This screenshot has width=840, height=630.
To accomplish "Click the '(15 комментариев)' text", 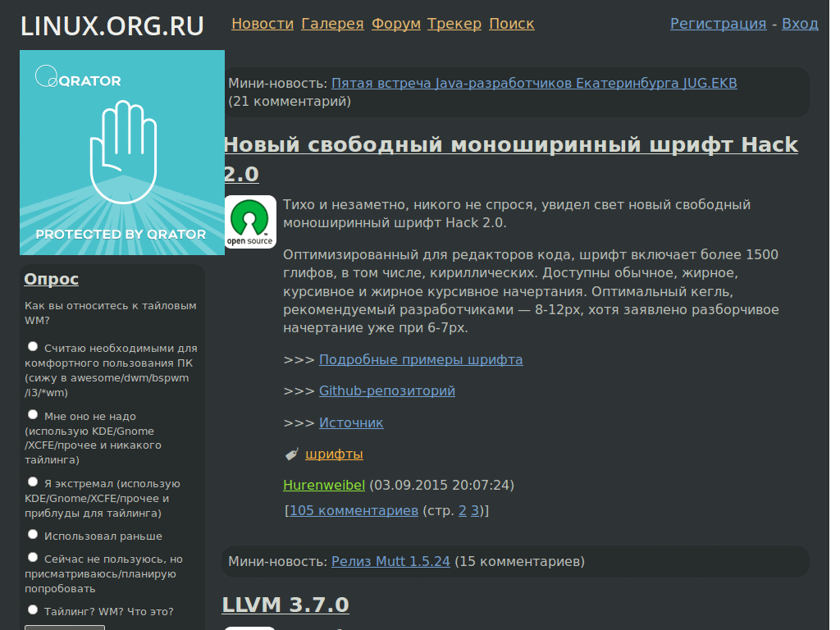I will (x=519, y=561).
